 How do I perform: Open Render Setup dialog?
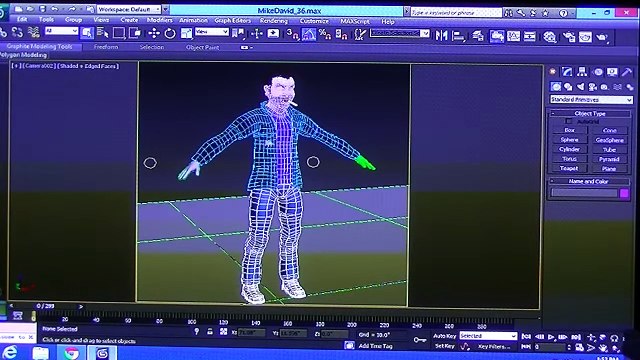pyautogui.click(x=569, y=37)
